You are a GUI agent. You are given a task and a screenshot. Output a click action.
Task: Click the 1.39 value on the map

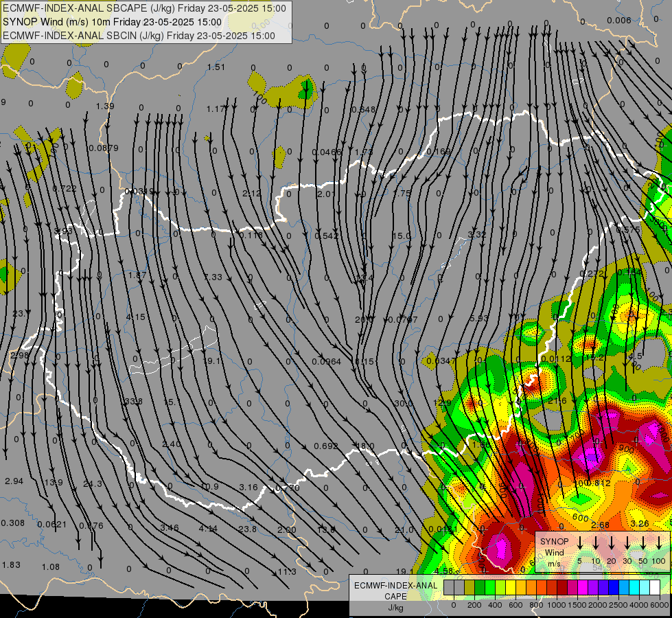point(105,106)
